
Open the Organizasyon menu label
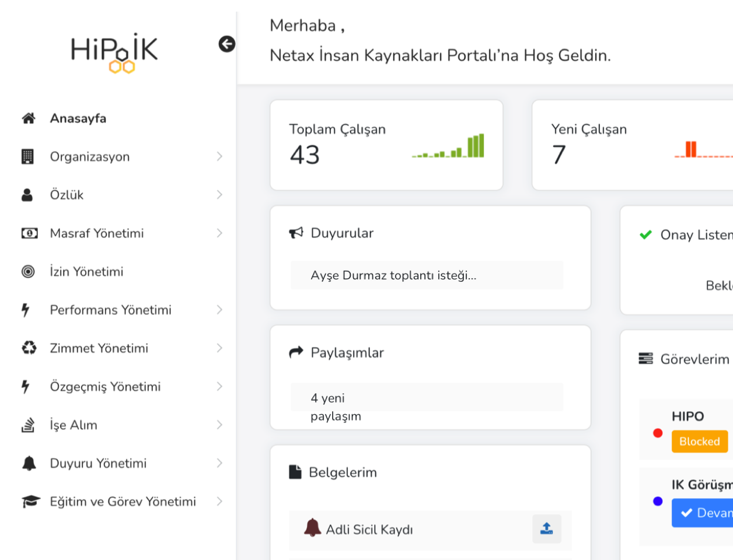point(90,157)
